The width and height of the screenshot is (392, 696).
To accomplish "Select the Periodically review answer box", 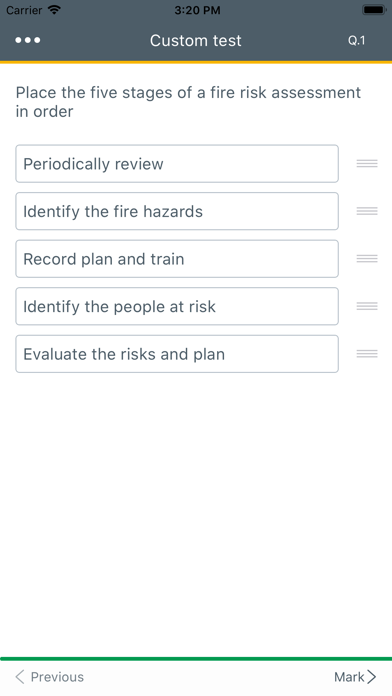I will (x=177, y=164).
